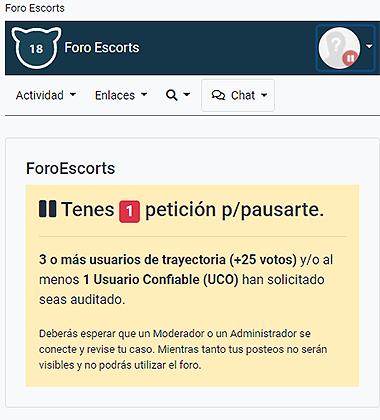Click the Chat caret arrow

coord(264,95)
